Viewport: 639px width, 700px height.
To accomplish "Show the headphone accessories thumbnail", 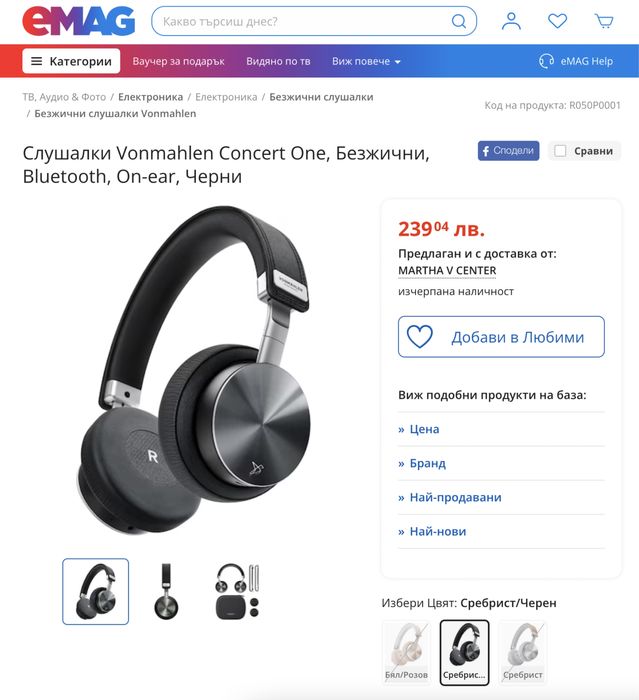I will tap(238, 592).
